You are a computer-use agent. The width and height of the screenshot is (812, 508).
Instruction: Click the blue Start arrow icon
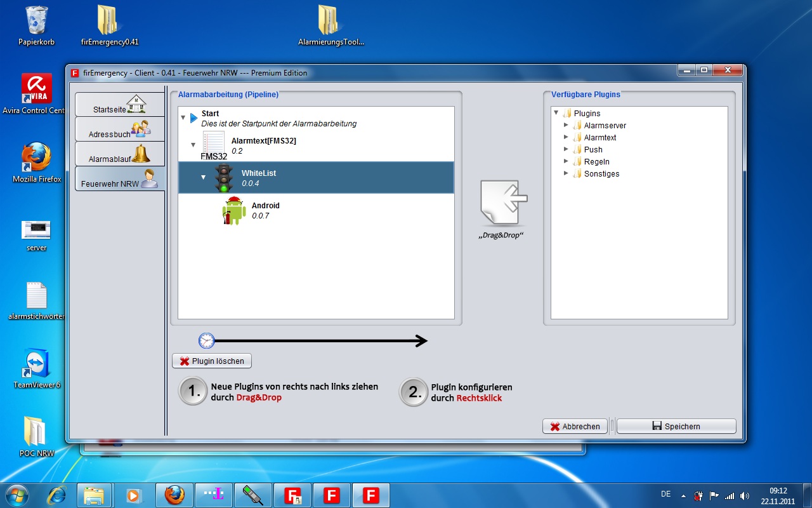pyautogui.click(x=193, y=118)
